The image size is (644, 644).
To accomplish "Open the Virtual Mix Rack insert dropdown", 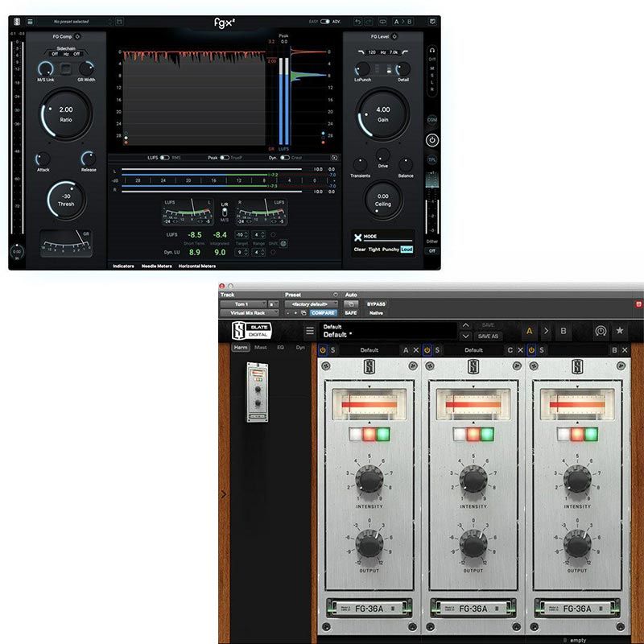I will click(250, 313).
